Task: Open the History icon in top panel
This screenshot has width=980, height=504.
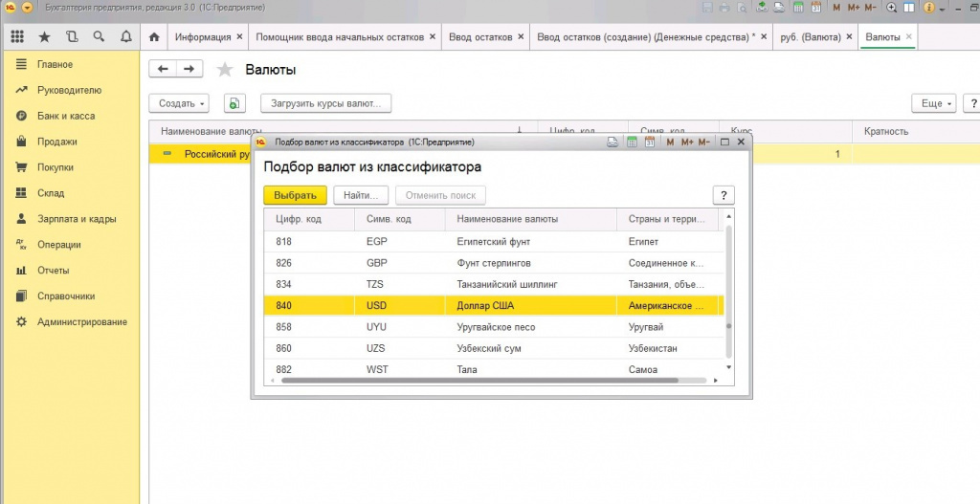Action: coord(72,37)
